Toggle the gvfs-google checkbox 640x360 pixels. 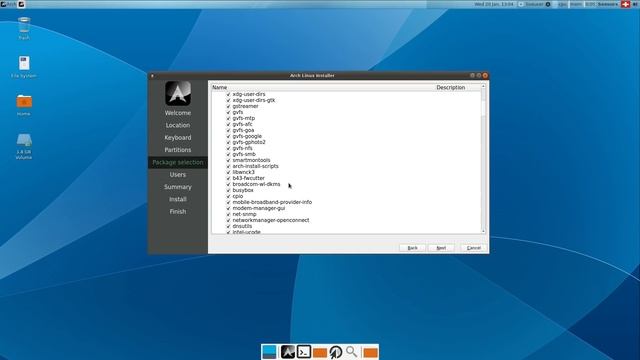[x=229, y=136]
